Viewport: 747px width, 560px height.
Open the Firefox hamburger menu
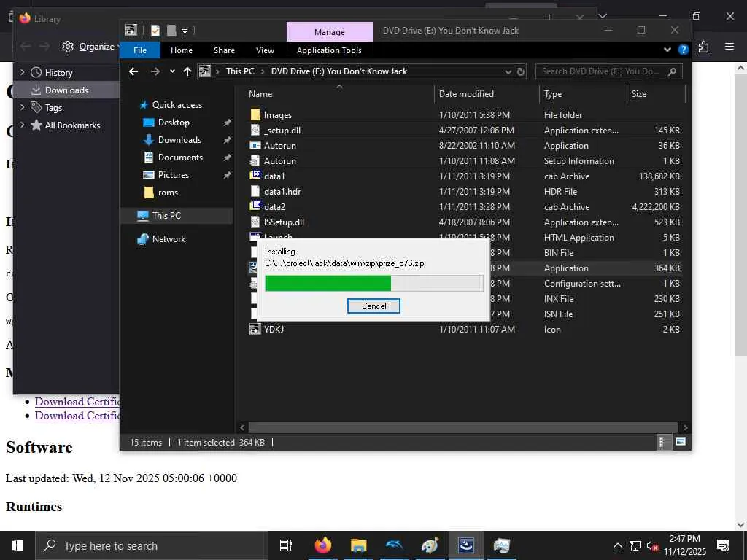[729, 47]
